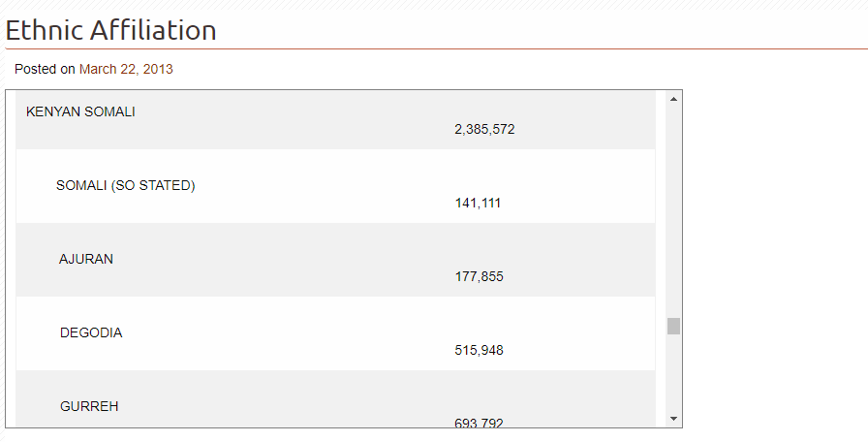The width and height of the screenshot is (868, 442).
Task: Click the 2,385,572 population figure
Action: pyautogui.click(x=484, y=129)
